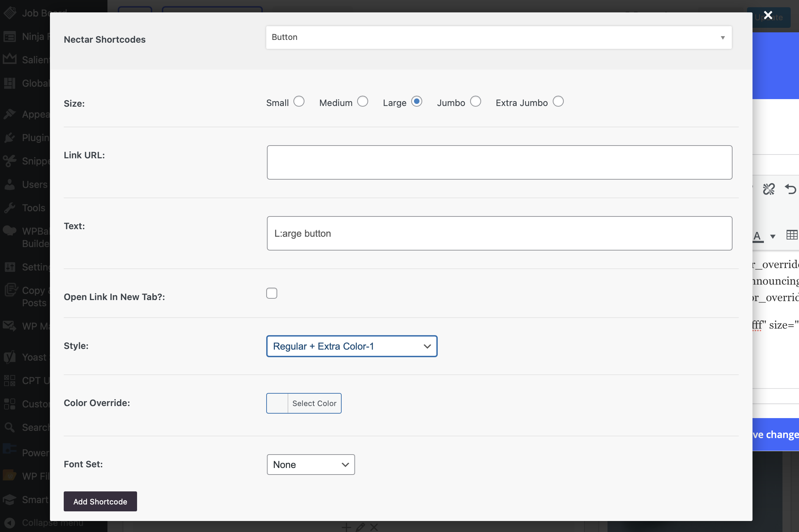This screenshot has width=799, height=532.
Task: Open the shortcode type dropdown showing Button
Action: point(499,37)
